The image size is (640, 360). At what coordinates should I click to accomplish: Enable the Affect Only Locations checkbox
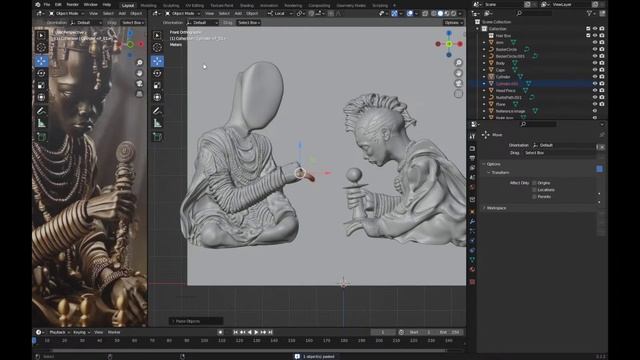coord(534,190)
